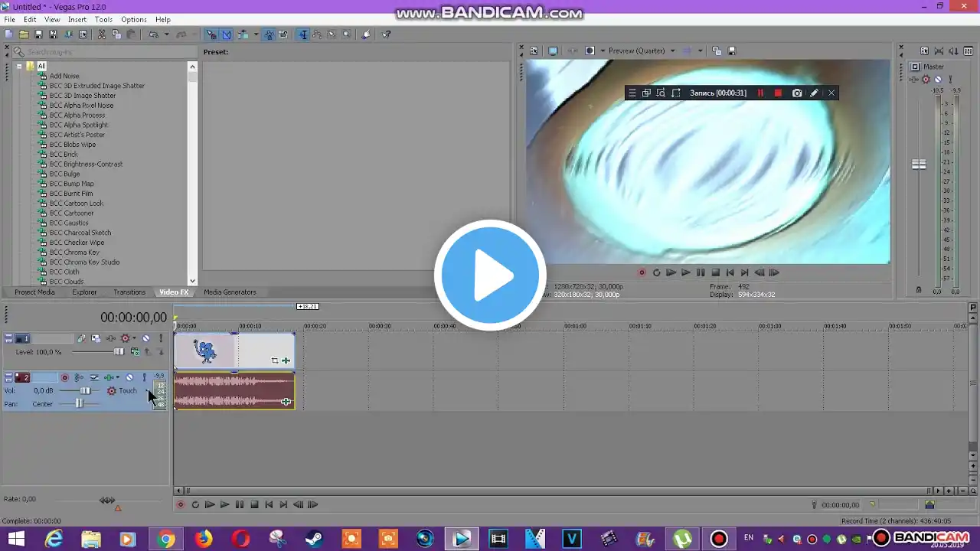980x551 pixels.
Task: Open the Preview (Quarter) quality dropdown
Action: 672,51
